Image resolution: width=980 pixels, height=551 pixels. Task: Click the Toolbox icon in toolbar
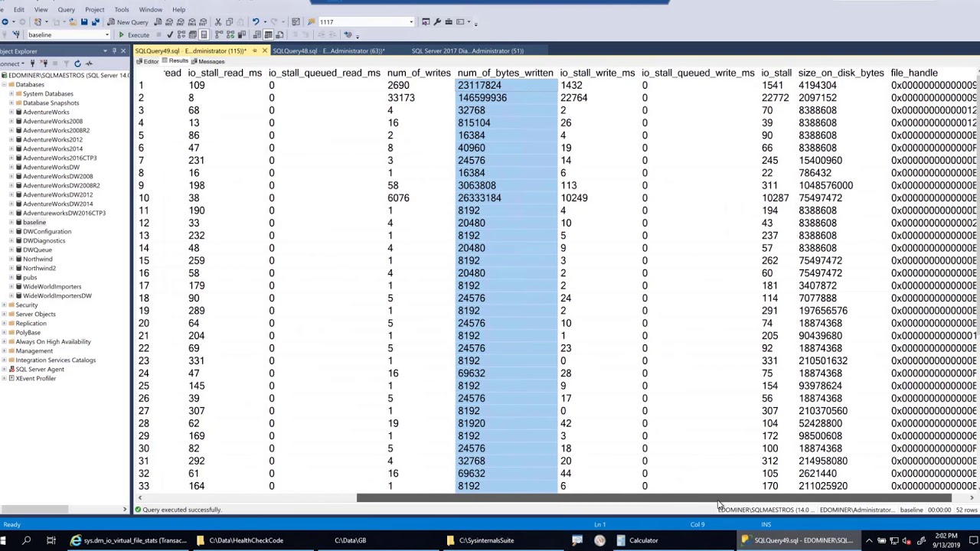(x=449, y=21)
